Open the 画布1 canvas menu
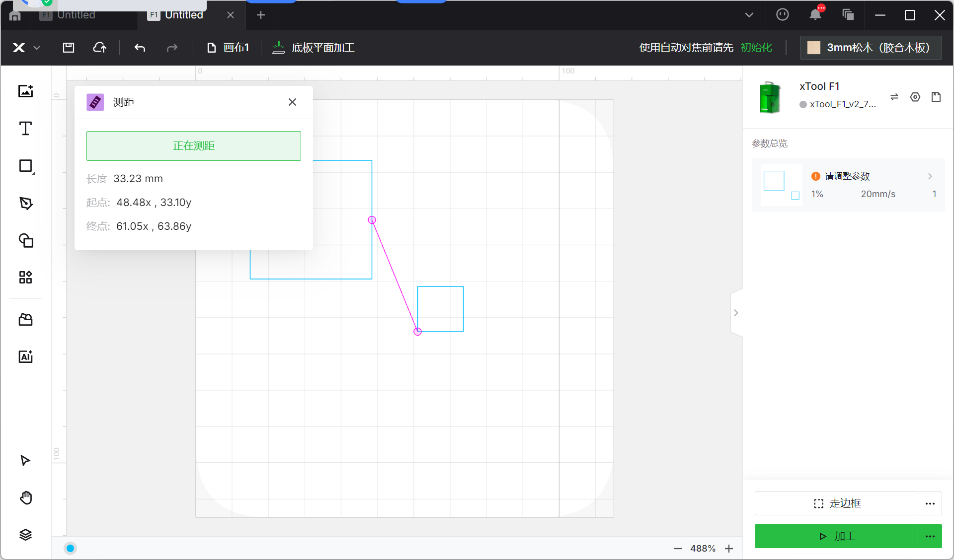This screenshot has width=954, height=560. click(228, 48)
